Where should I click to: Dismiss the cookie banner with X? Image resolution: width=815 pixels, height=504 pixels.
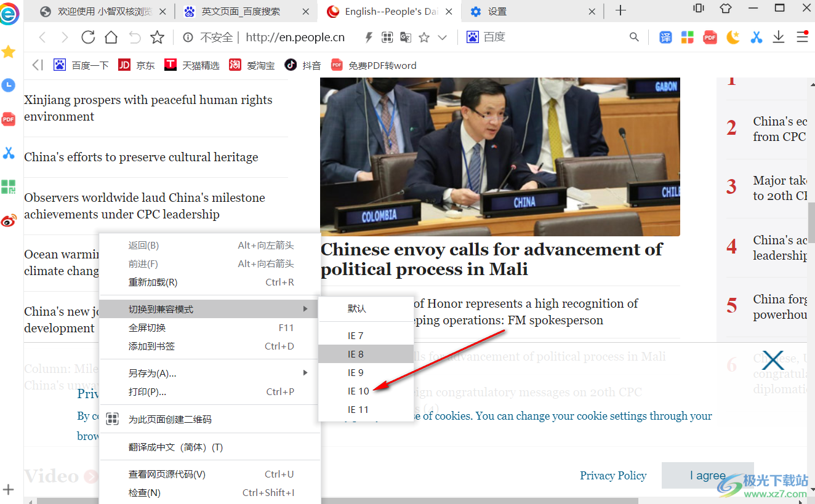[773, 360]
